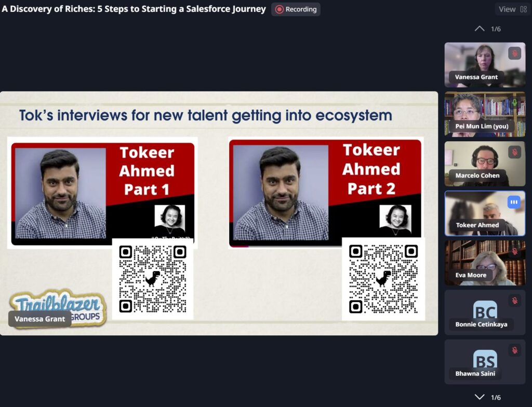The width and height of the screenshot is (532, 407).
Task: Click the top '1/6' page counter
Action: pyautogui.click(x=496, y=29)
